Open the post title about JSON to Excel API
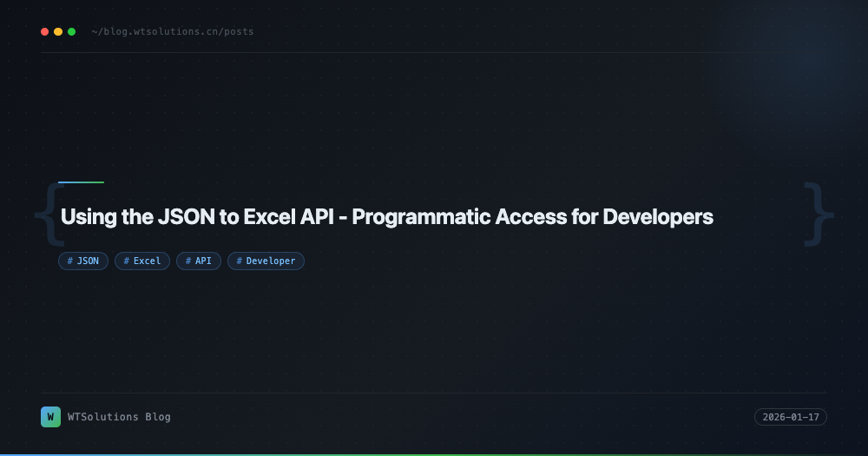Screen dimensions: 868x456 386,216
